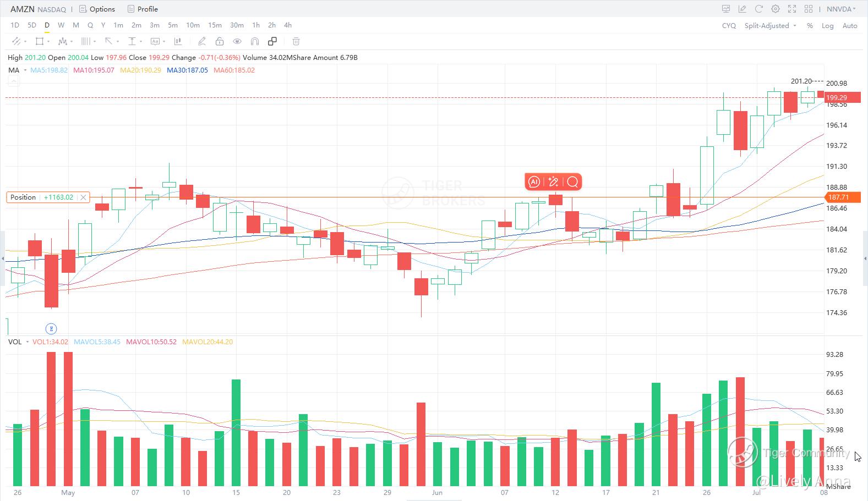Toggle percent scale on price axis
This screenshot has height=501, width=868.
click(x=810, y=26)
